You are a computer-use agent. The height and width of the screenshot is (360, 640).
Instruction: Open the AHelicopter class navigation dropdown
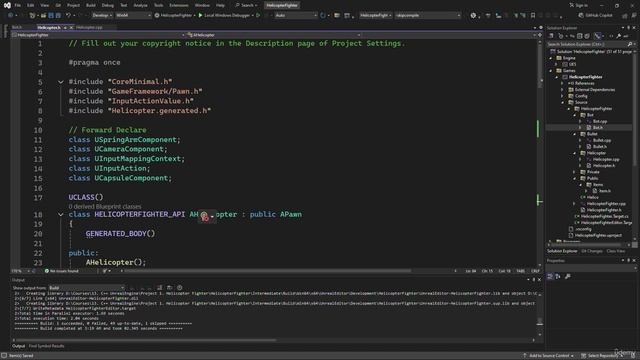273,35
